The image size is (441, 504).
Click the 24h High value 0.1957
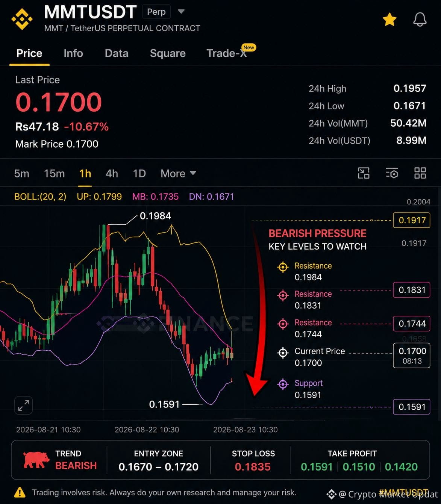410,88
